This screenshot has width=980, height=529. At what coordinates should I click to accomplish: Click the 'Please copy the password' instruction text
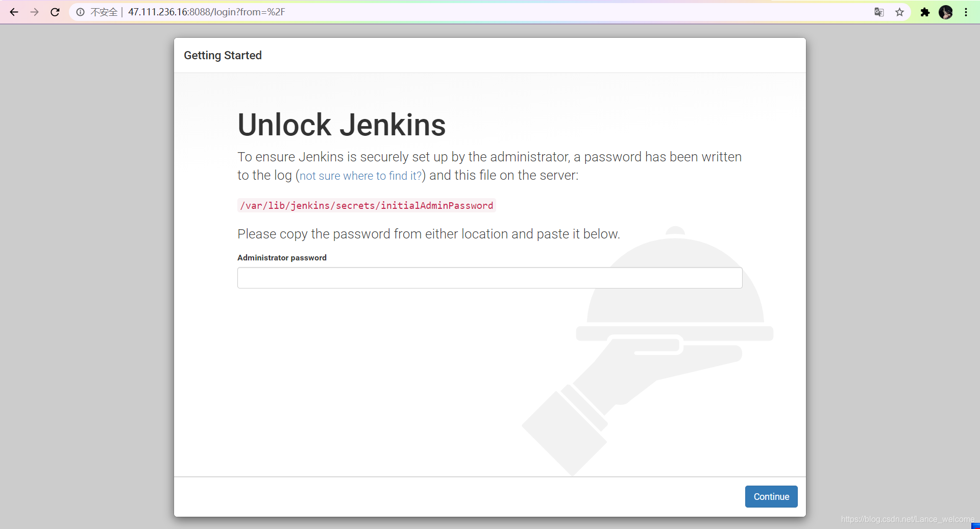point(429,234)
